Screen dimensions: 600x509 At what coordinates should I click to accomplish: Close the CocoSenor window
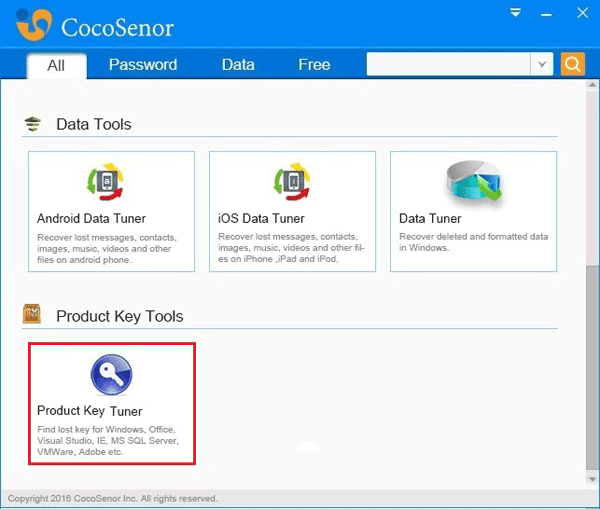pos(582,13)
